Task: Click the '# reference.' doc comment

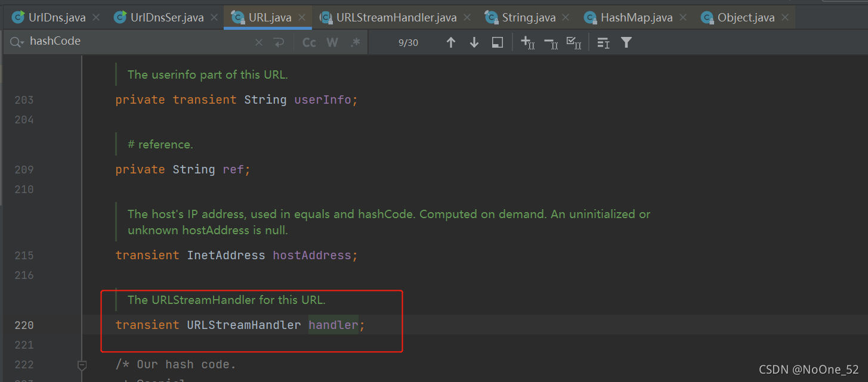Action: pyautogui.click(x=160, y=144)
